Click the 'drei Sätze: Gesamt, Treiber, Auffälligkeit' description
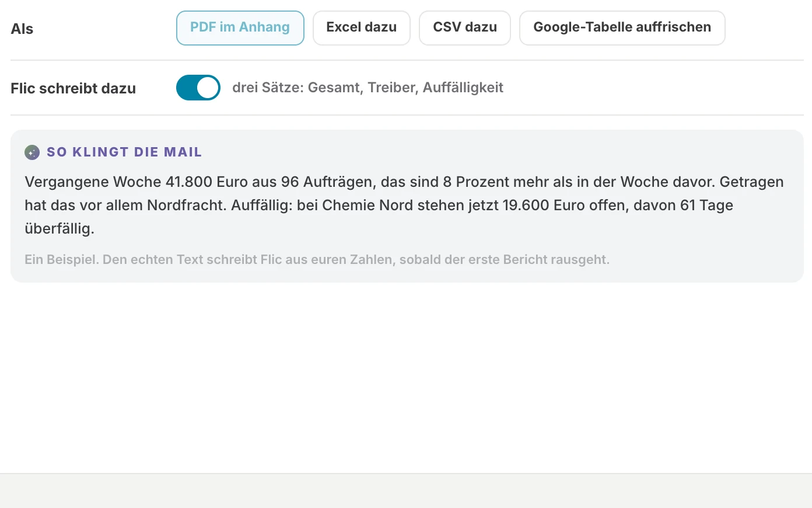The width and height of the screenshot is (812, 508). click(x=367, y=88)
